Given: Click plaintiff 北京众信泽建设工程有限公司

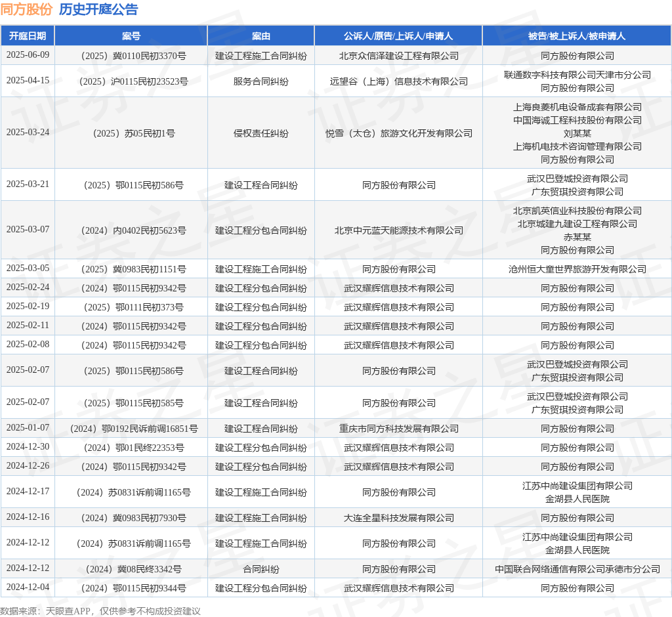Looking at the screenshot, I should tap(398, 56).
